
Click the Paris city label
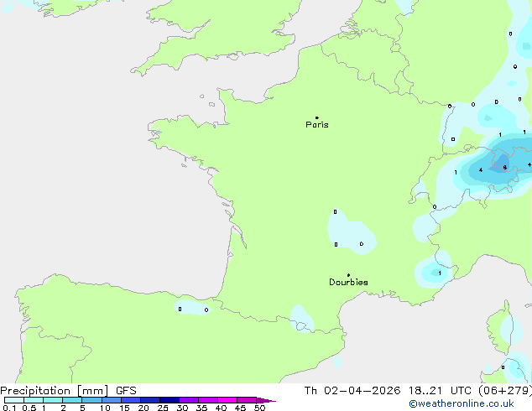click(317, 124)
